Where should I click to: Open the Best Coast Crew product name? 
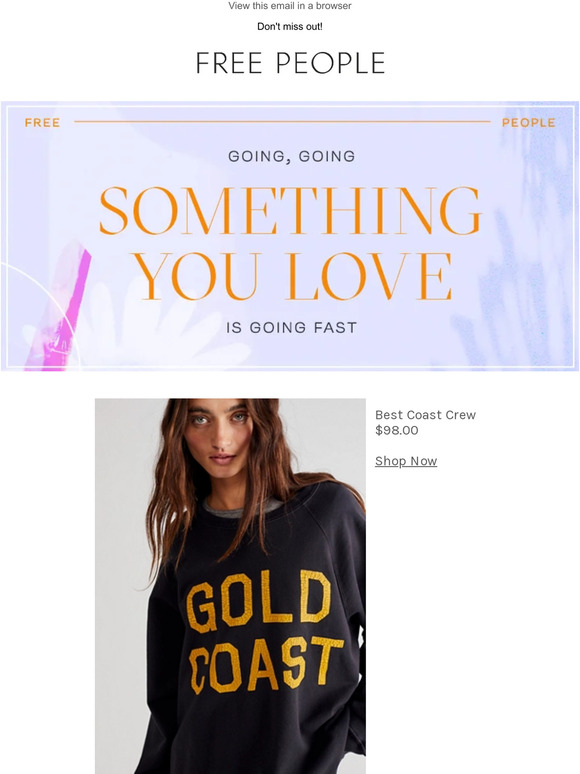click(425, 415)
